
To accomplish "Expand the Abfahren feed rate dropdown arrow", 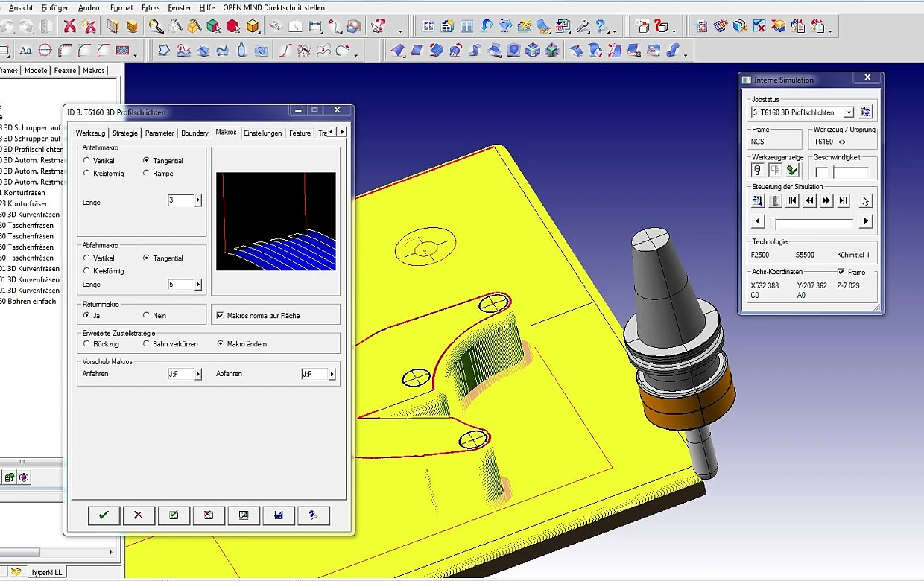I will 332,374.
